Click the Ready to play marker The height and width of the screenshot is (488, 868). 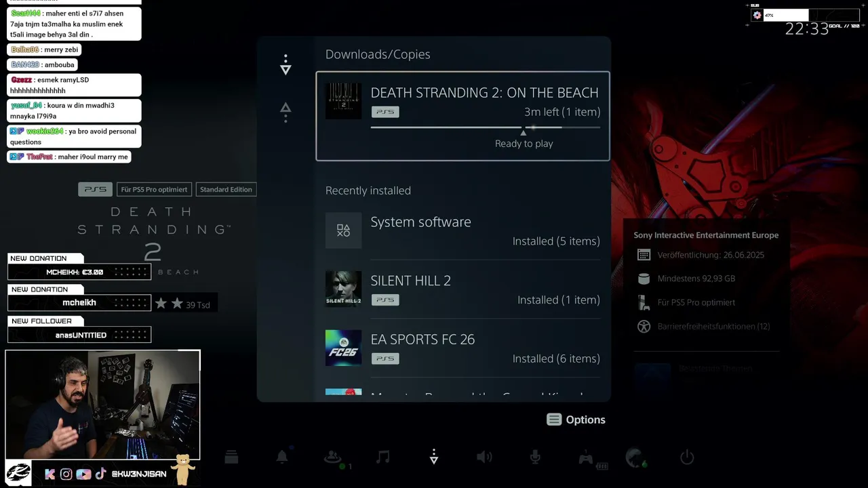pyautogui.click(x=524, y=140)
